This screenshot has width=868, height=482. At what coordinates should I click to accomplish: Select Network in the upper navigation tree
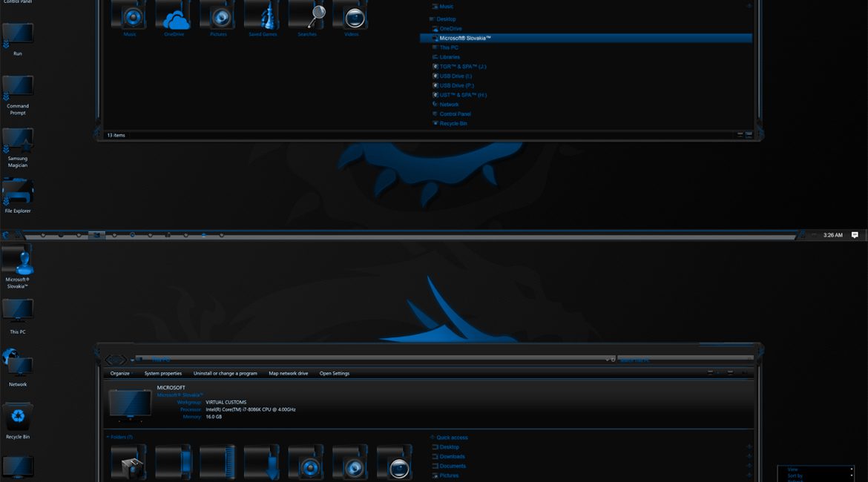(448, 104)
